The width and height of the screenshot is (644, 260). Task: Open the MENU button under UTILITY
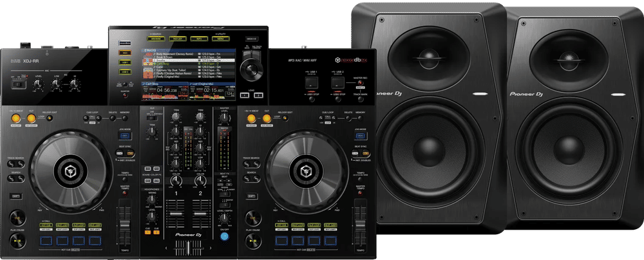tap(220, 39)
